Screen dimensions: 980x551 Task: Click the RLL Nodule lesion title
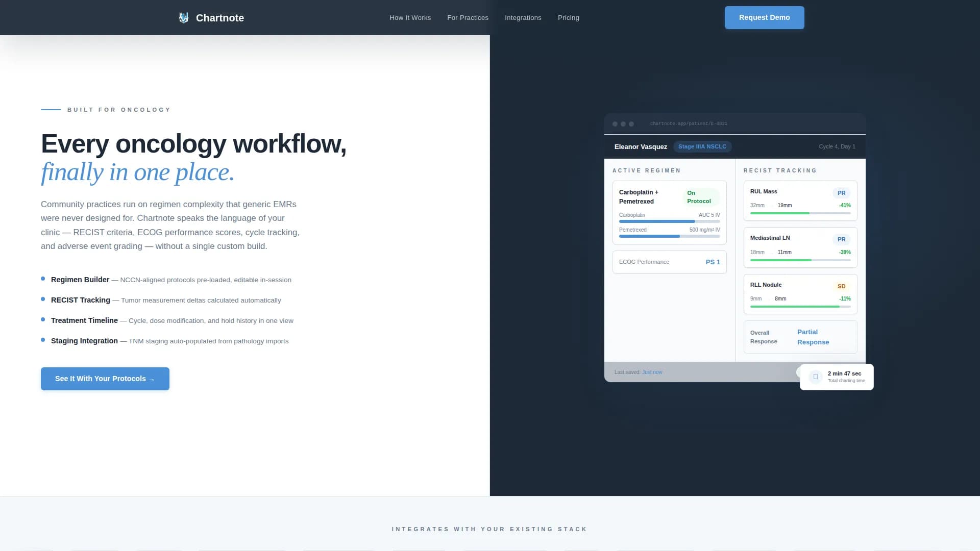pos(766,285)
